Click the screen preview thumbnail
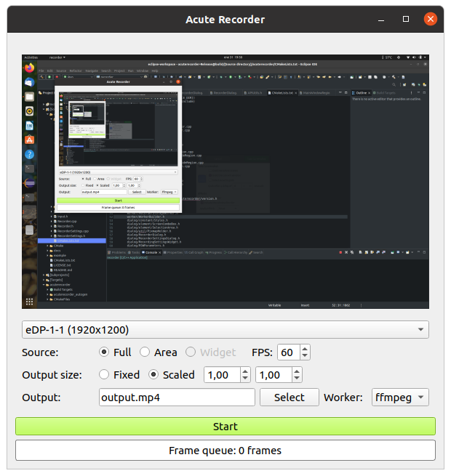Image resolution: width=451 pixels, height=476 pixels. click(225, 182)
